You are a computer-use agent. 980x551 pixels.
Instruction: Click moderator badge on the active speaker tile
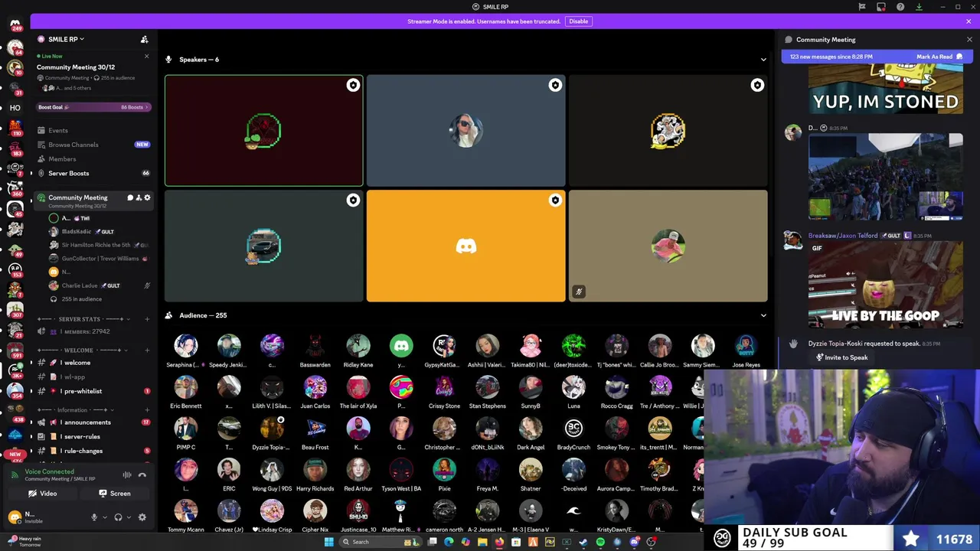[x=353, y=85]
